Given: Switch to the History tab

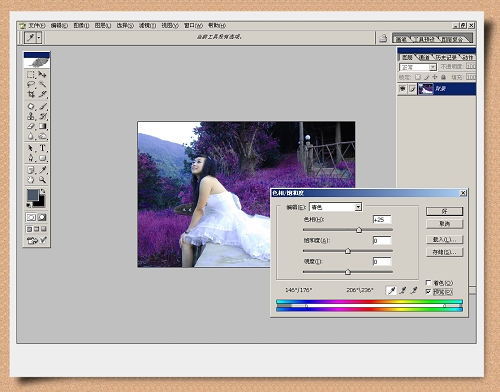Looking at the screenshot, I should pyautogui.click(x=446, y=57).
